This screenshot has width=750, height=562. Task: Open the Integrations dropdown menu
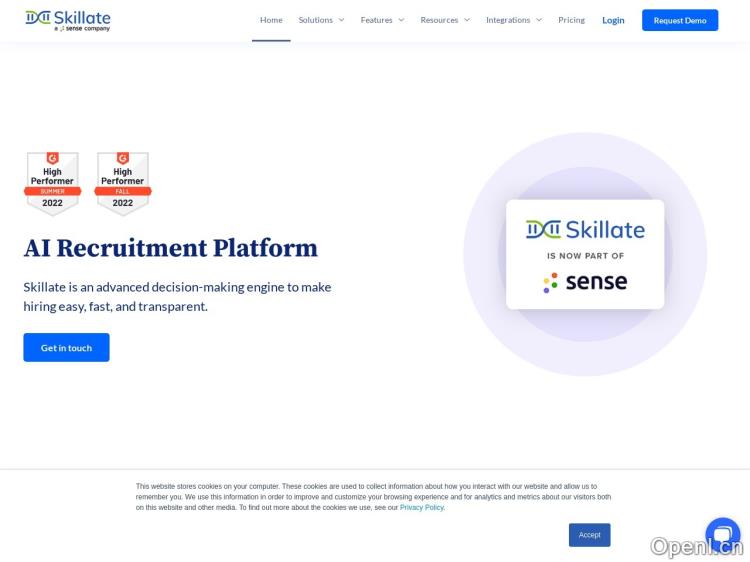coord(514,20)
